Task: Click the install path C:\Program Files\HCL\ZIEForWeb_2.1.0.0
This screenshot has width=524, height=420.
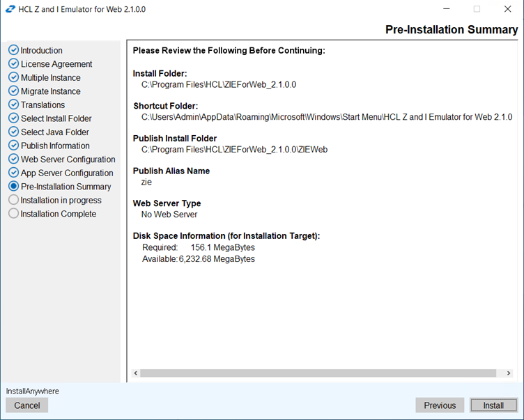Action: 219,84
